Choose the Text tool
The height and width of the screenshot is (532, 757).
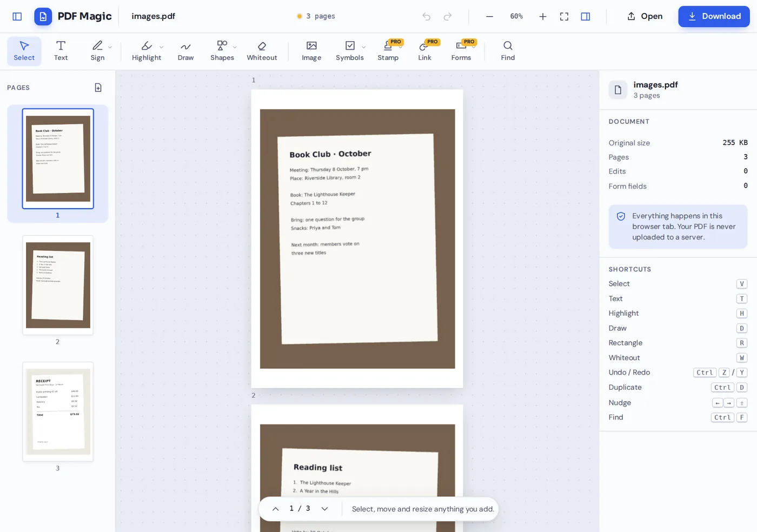click(x=61, y=51)
